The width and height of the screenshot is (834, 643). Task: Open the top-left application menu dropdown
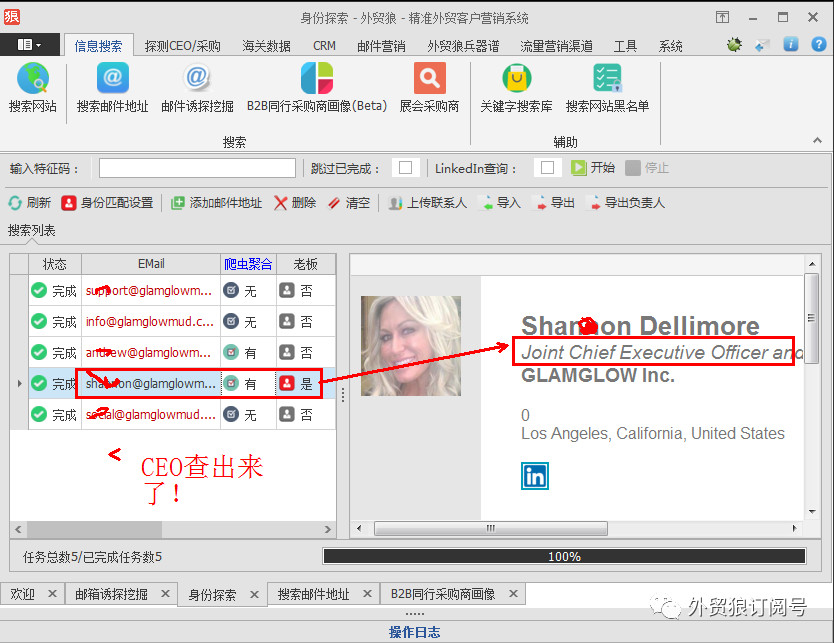pyautogui.click(x=30, y=45)
